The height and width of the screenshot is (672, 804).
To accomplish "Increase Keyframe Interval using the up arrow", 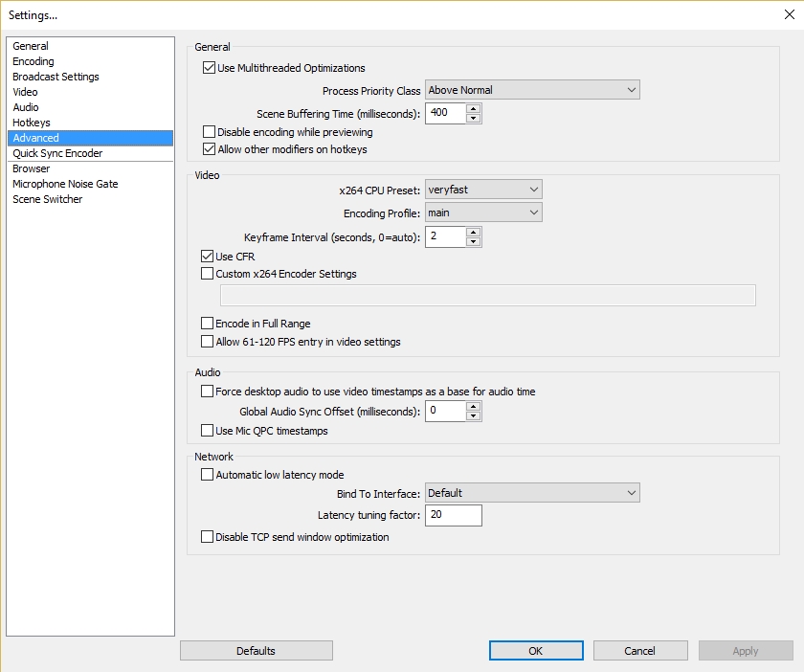I will click(x=473, y=233).
